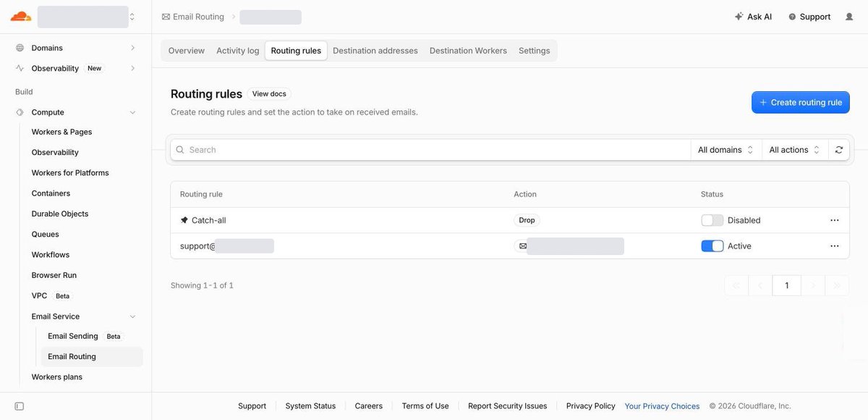Open Workers & Pages in sidebar
This screenshot has width=868, height=420.
click(61, 132)
